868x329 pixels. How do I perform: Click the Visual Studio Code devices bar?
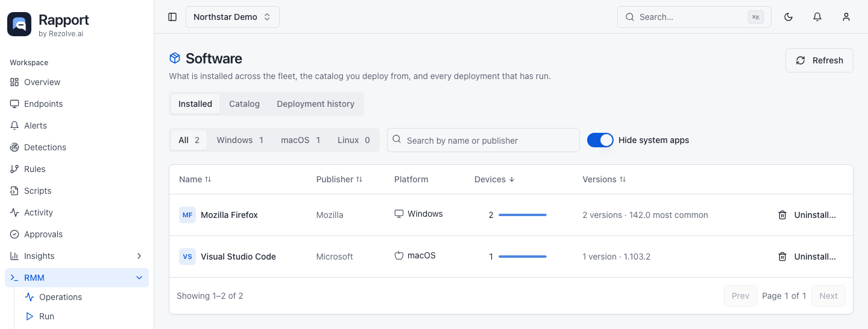click(x=523, y=257)
